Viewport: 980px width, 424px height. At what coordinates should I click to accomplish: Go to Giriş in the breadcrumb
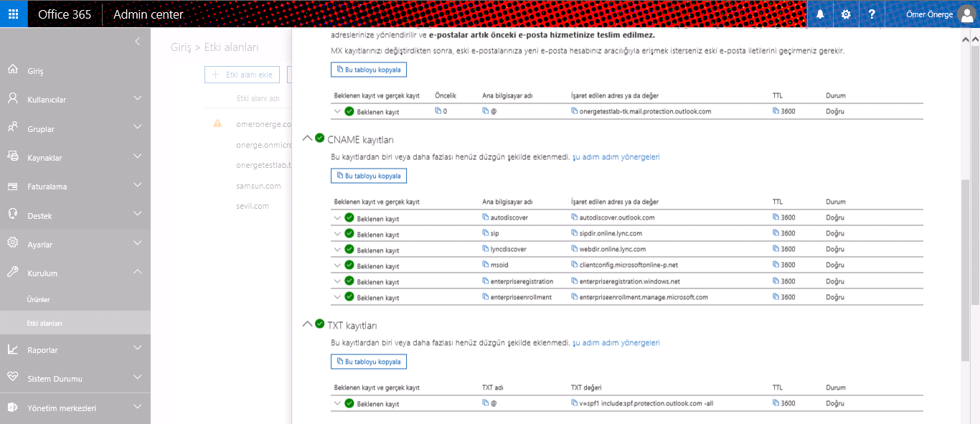(182, 47)
